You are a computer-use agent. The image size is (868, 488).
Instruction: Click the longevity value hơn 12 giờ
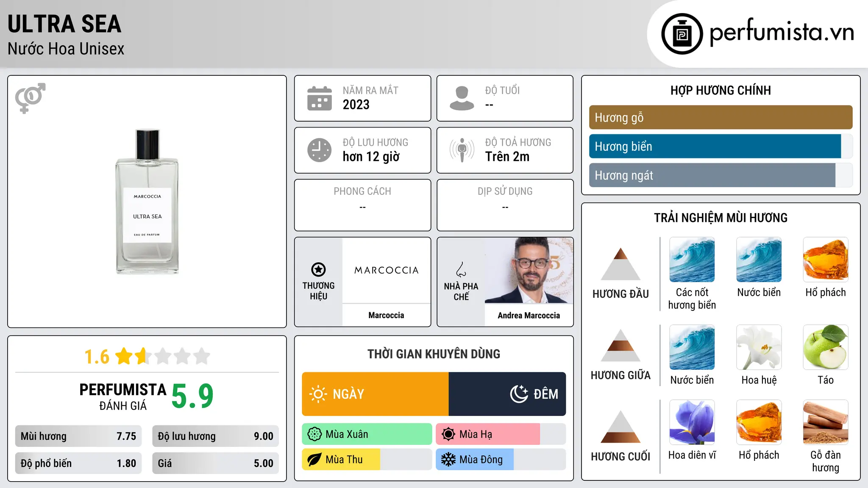pyautogui.click(x=371, y=157)
